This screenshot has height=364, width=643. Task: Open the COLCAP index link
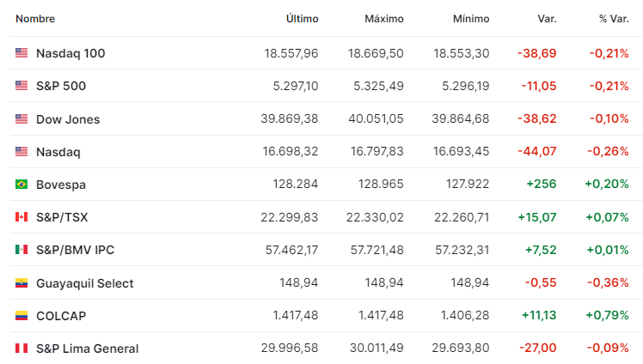61,316
